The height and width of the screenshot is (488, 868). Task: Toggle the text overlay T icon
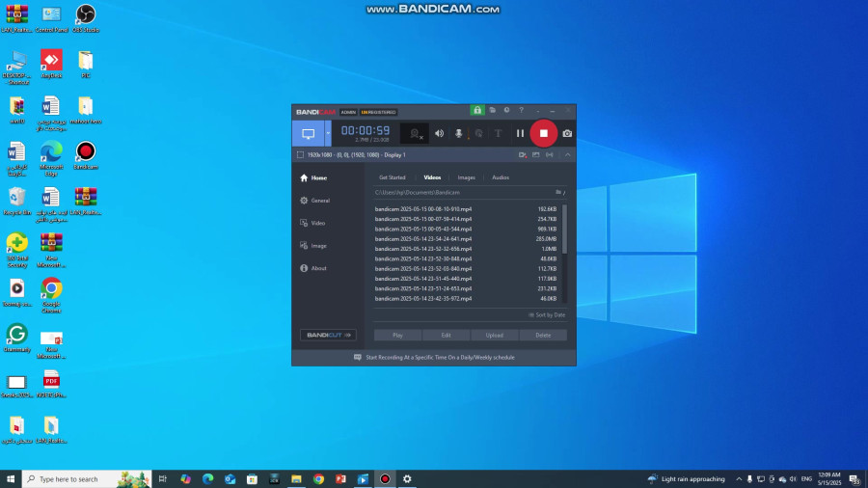(x=498, y=133)
